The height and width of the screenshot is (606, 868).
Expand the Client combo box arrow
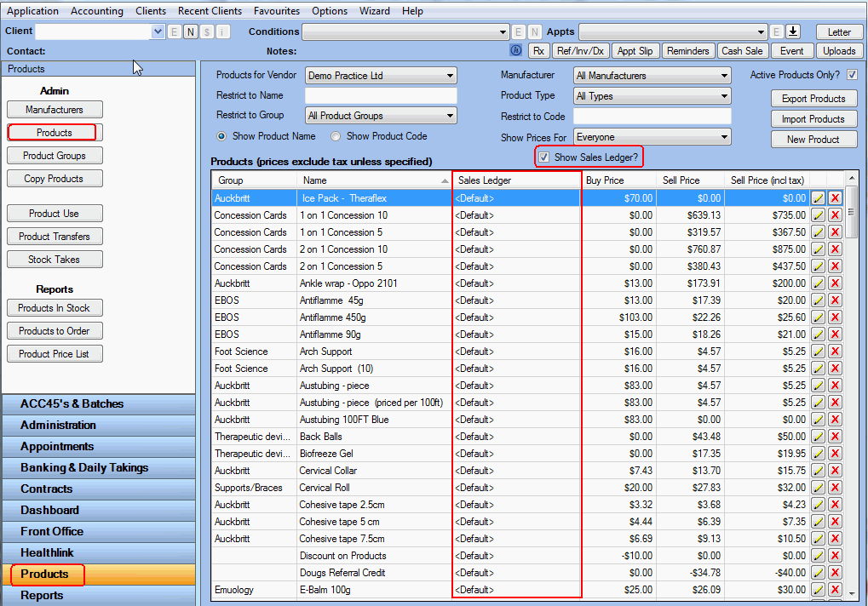click(x=158, y=31)
